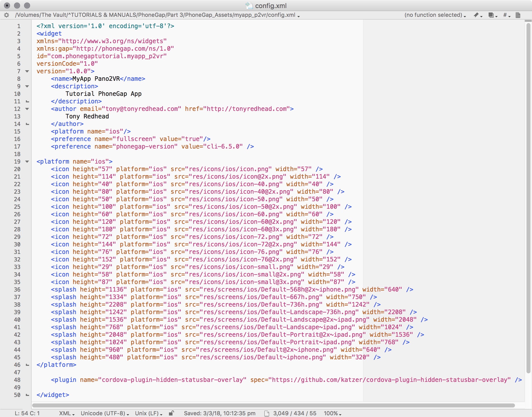Viewport: 532px width, 417px height.
Task: Click the xmlns:gap 'http://phonegap.com/ns/1.0' value
Action: point(123,49)
